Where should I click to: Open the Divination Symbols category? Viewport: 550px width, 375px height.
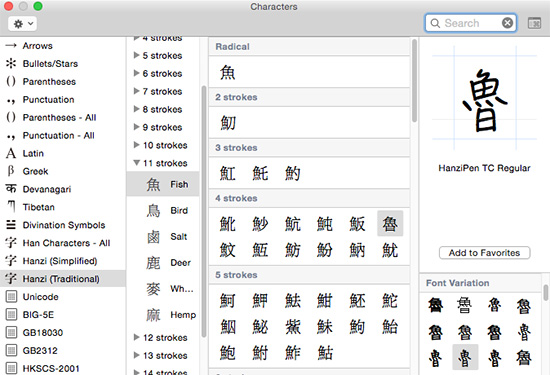click(x=64, y=225)
